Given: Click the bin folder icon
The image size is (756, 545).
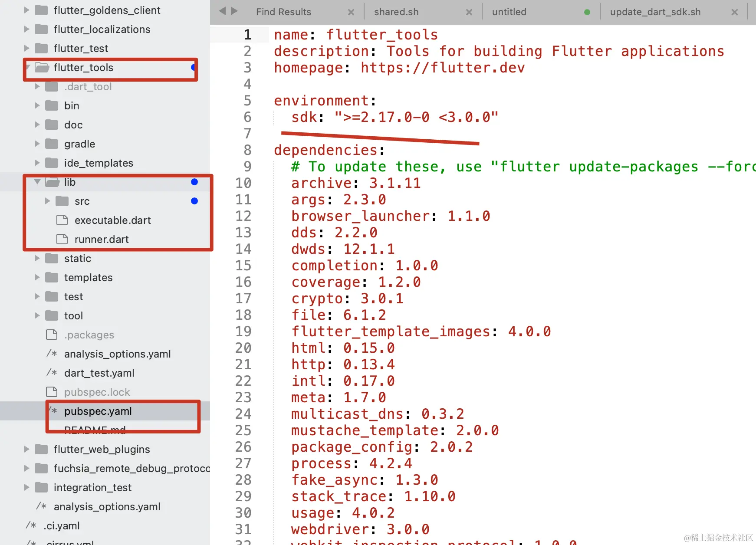Looking at the screenshot, I should pyautogui.click(x=52, y=105).
